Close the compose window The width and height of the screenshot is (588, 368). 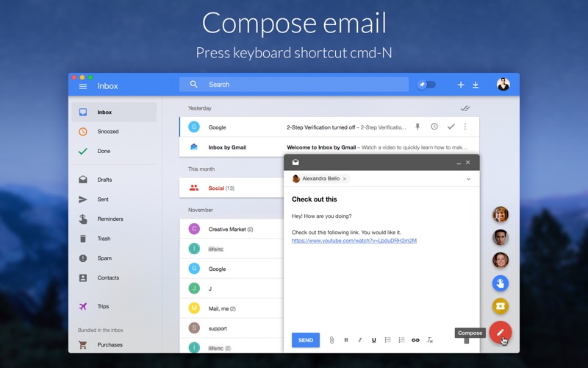point(467,162)
